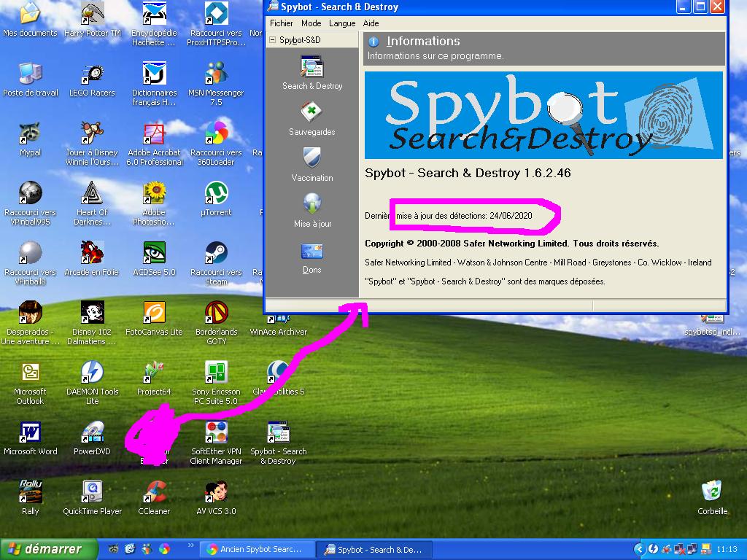Image resolution: width=747 pixels, height=560 pixels.
Task: Select Encyclopédie Hachette desktop icon
Action: [154, 24]
